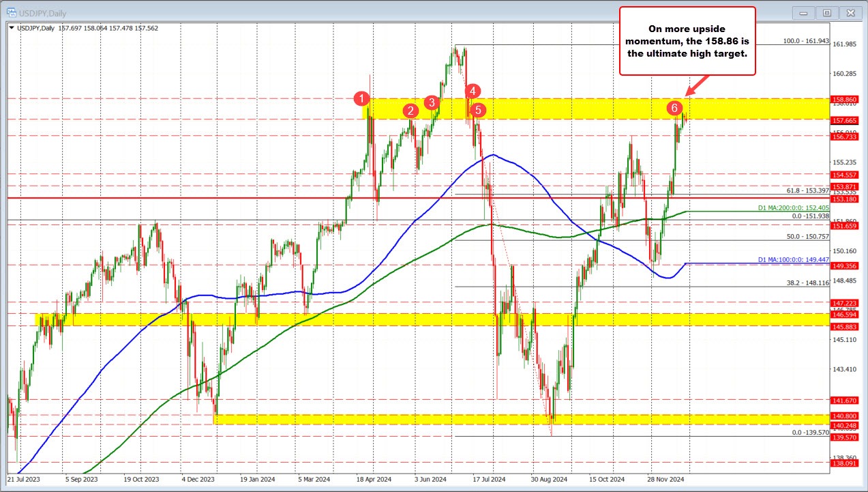
Task: Select the 158.860 price level label
Action: pos(843,99)
